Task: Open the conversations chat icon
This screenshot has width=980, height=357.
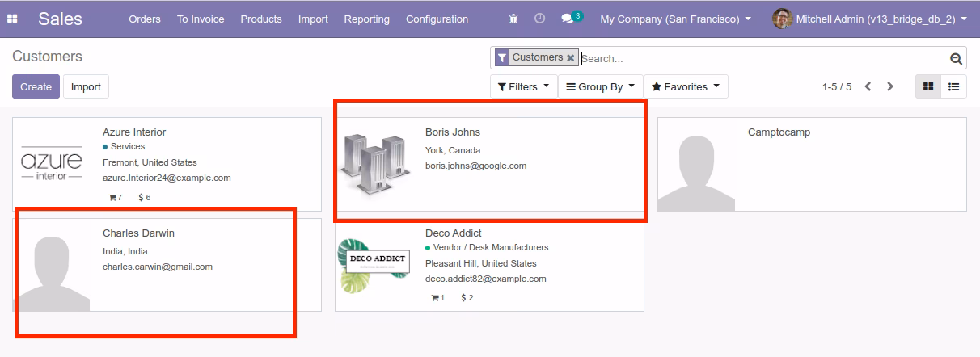Action: (568, 19)
